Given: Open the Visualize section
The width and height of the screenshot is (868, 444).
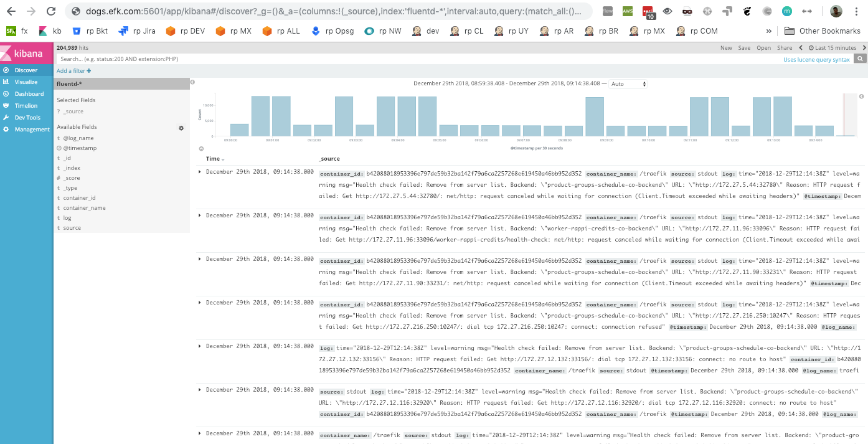Looking at the screenshot, I should coord(26,82).
